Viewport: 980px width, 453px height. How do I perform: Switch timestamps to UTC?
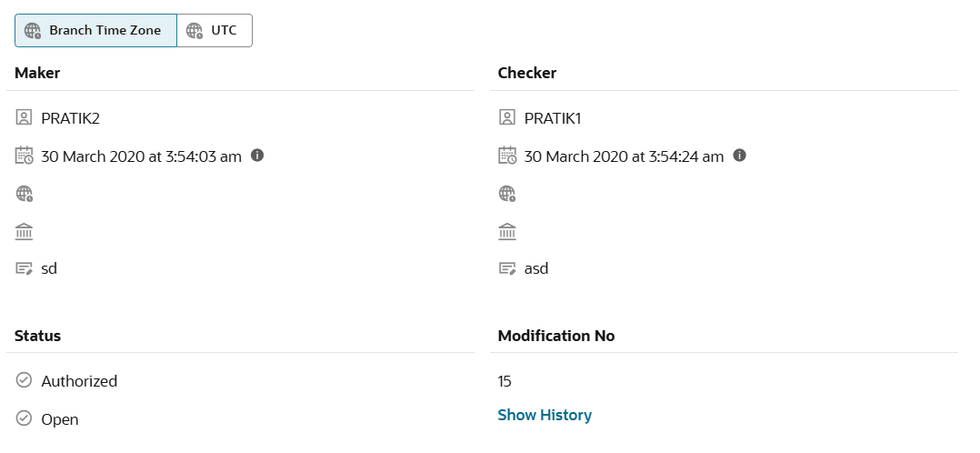coord(214,30)
